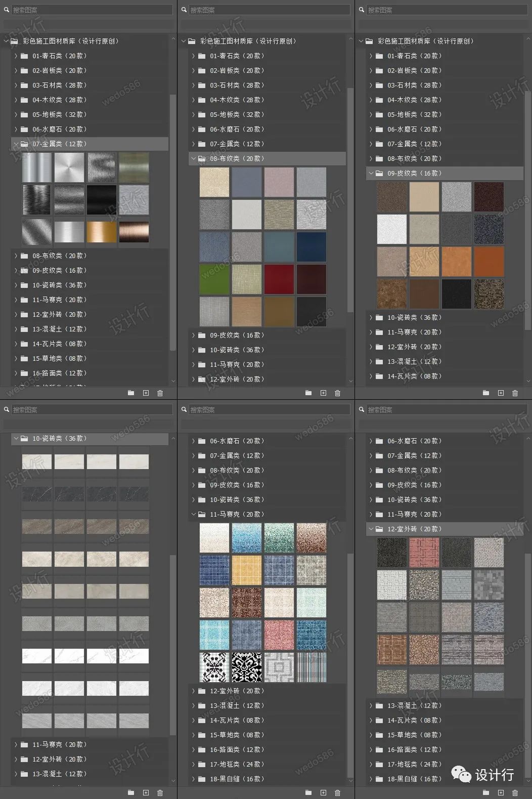Open 04-木纹类 in the fabric-swatch panel
532x799 pixels.
267,100
